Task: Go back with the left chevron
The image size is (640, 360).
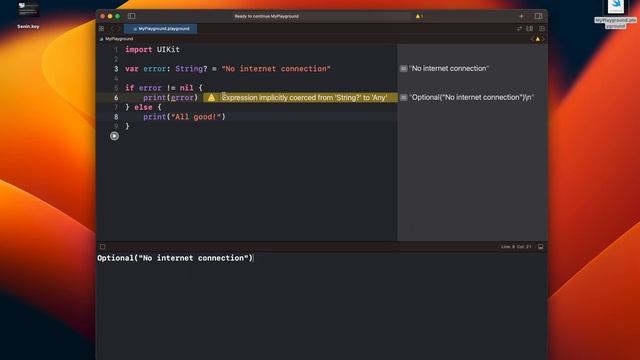Action: (x=111, y=29)
